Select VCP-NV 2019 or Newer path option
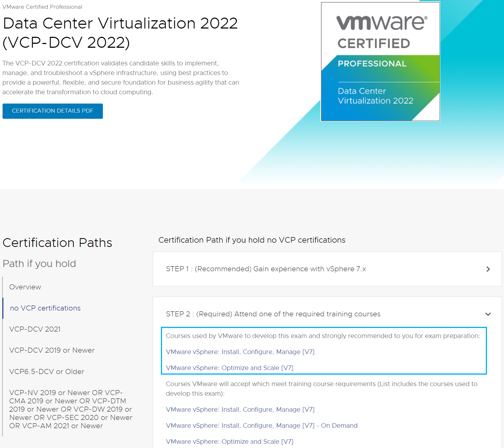 pos(71,409)
